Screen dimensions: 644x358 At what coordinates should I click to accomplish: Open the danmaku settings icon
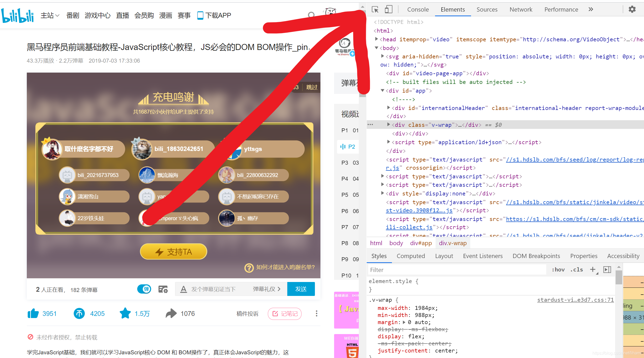pos(163,289)
